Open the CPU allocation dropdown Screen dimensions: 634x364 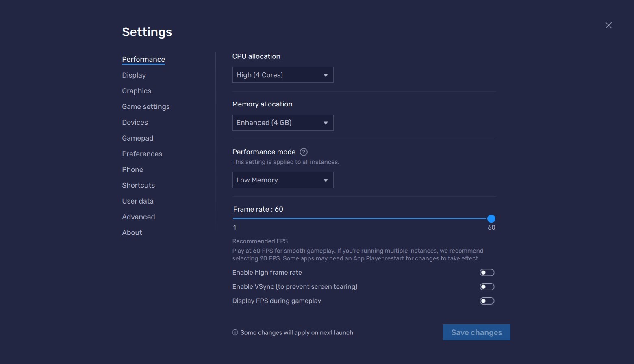point(283,75)
